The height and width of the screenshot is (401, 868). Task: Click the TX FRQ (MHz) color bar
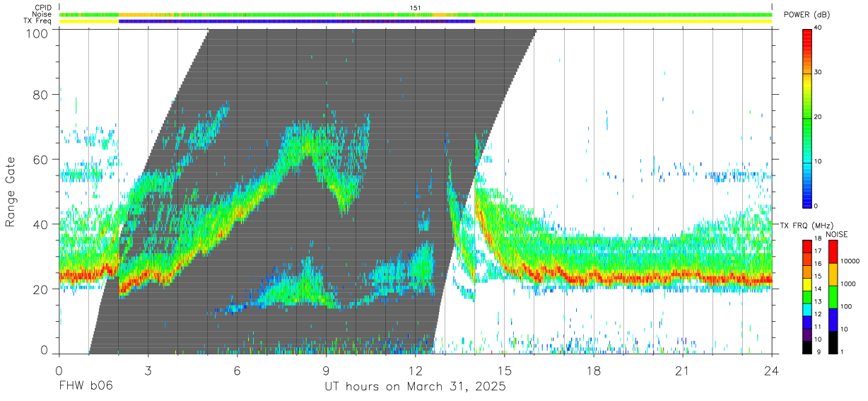pyautogui.click(x=807, y=296)
